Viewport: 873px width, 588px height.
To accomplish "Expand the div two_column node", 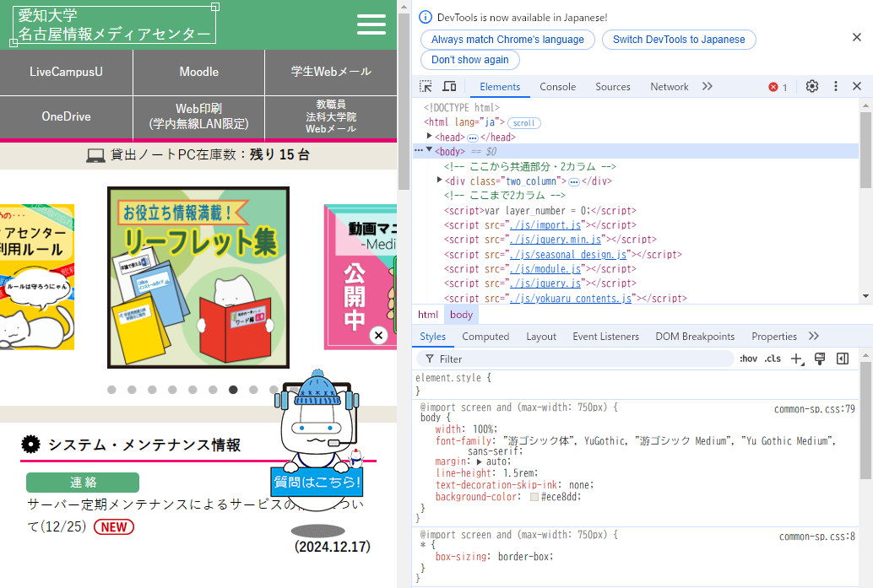I will coord(439,181).
